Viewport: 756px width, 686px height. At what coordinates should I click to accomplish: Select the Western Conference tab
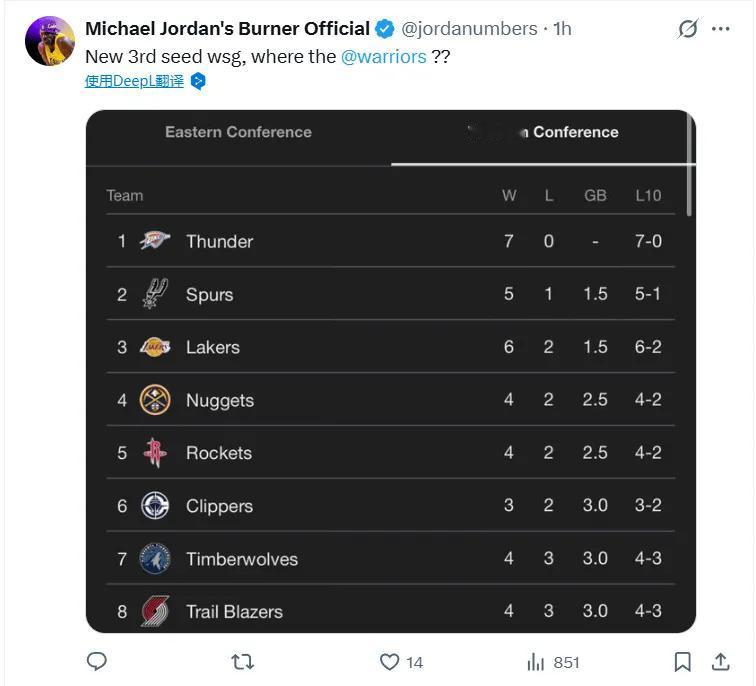pyautogui.click(x=543, y=132)
